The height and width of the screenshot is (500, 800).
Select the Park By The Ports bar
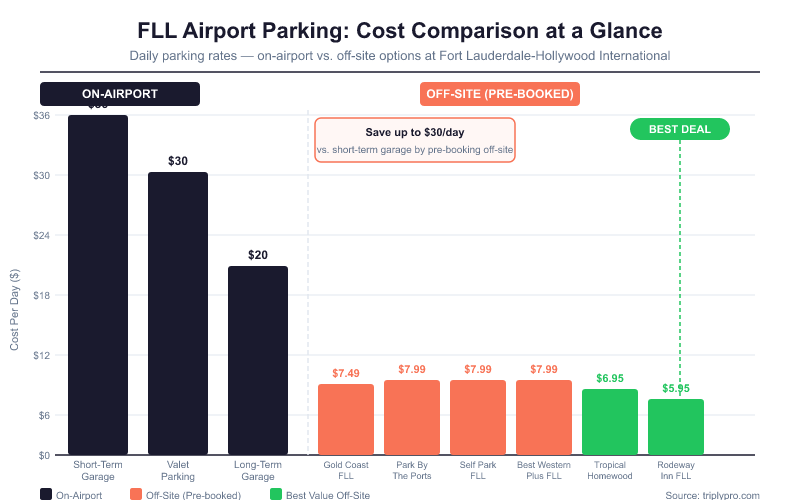tap(412, 417)
